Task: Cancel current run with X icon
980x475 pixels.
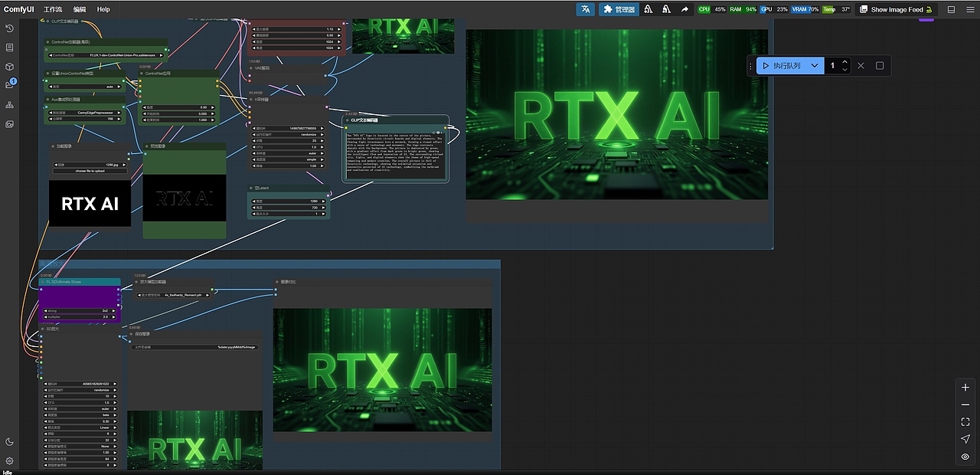Action: [x=861, y=66]
